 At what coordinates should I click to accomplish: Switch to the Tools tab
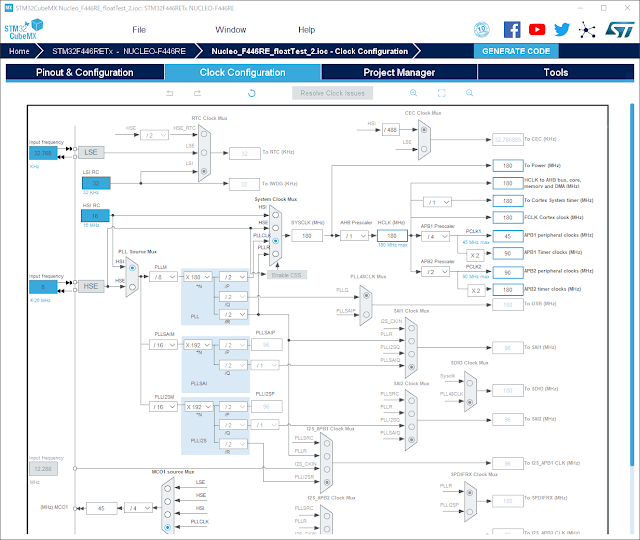pos(556,72)
